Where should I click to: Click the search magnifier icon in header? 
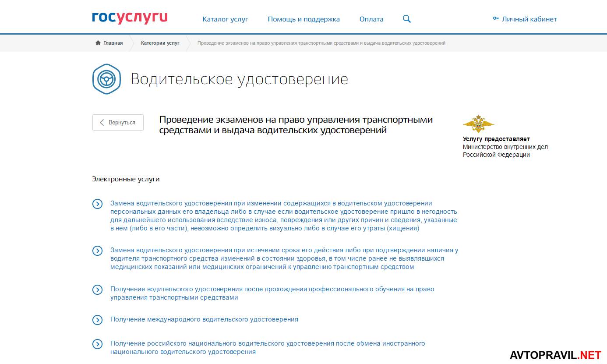pos(406,19)
